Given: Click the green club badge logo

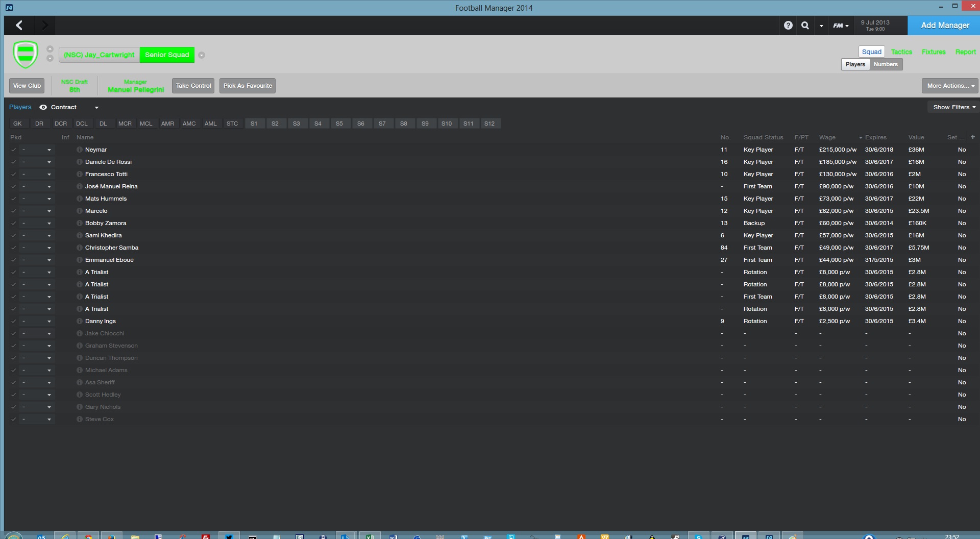Looking at the screenshot, I should [x=26, y=54].
